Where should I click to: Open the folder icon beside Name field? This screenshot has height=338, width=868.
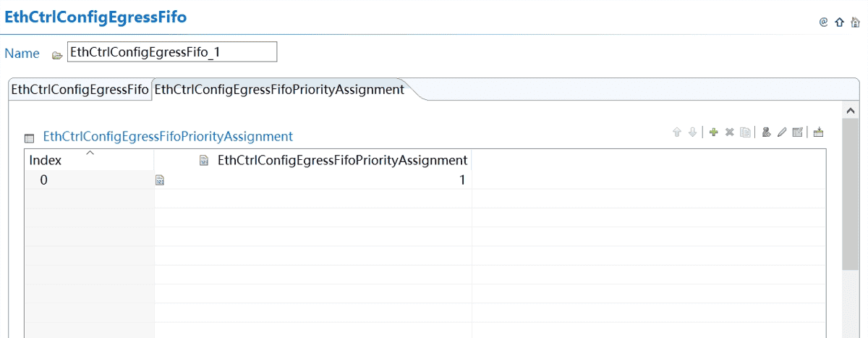point(57,55)
